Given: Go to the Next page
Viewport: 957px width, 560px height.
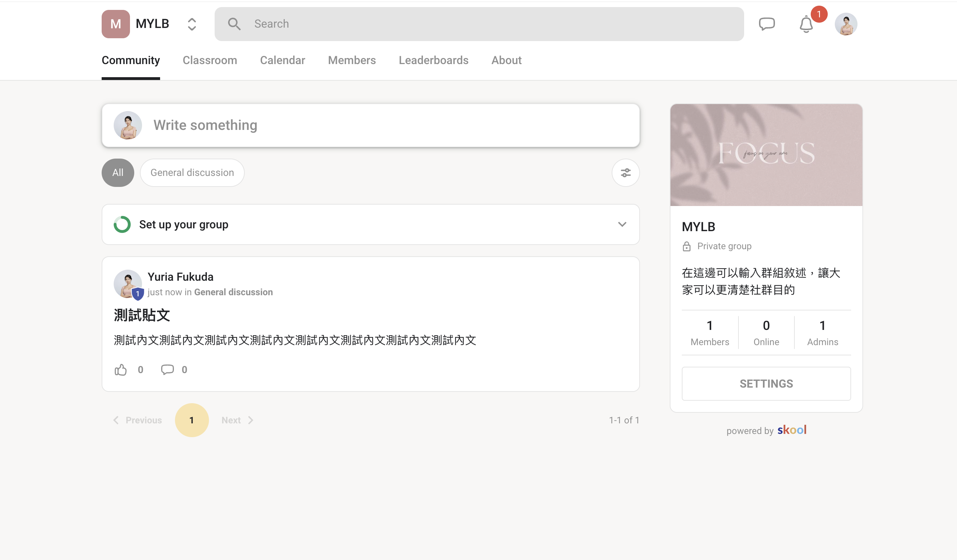Looking at the screenshot, I should (237, 420).
